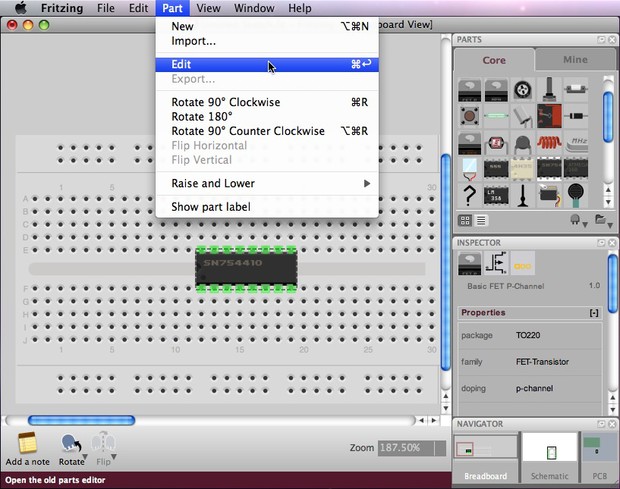Choose Show part label
620x489 pixels.
click(x=267, y=207)
